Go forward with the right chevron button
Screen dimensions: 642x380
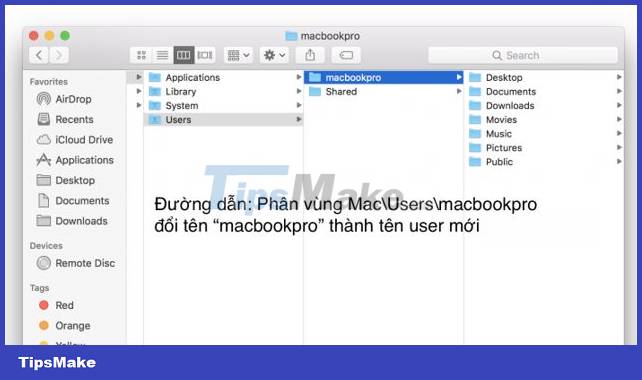pyautogui.click(x=59, y=55)
